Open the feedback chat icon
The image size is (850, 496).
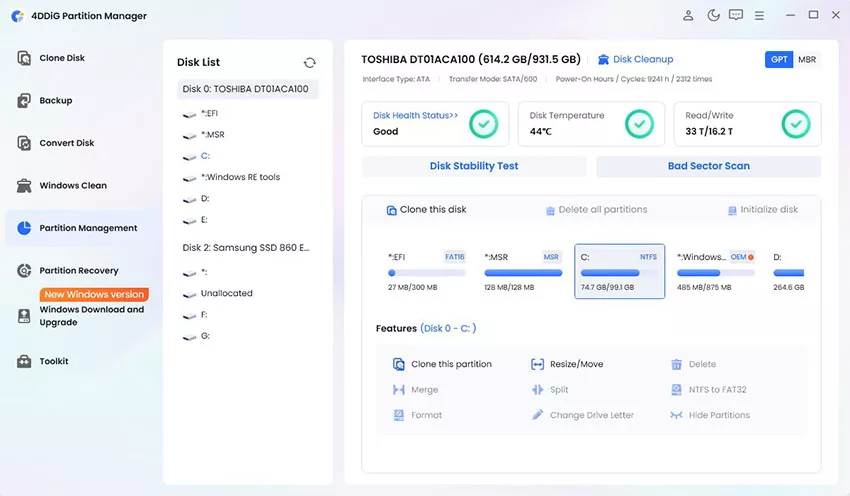[736, 15]
